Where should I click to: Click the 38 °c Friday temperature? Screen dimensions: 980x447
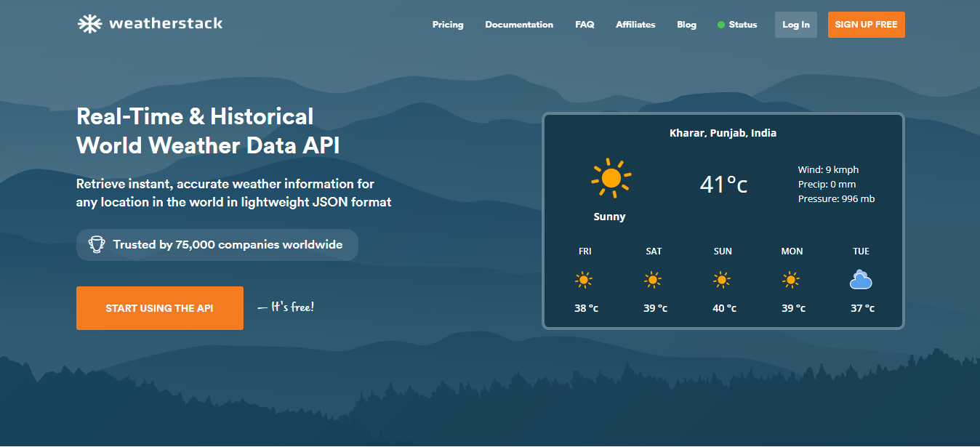tap(586, 308)
